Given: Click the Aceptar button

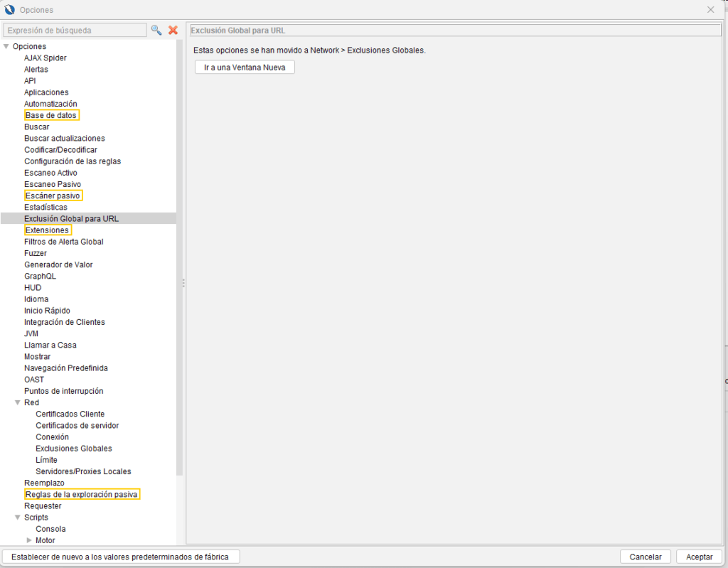Looking at the screenshot, I should (x=699, y=557).
